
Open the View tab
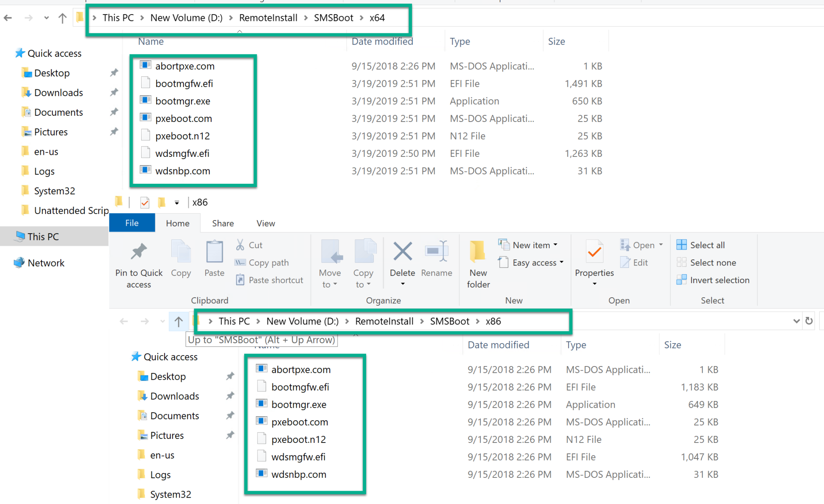coord(265,223)
